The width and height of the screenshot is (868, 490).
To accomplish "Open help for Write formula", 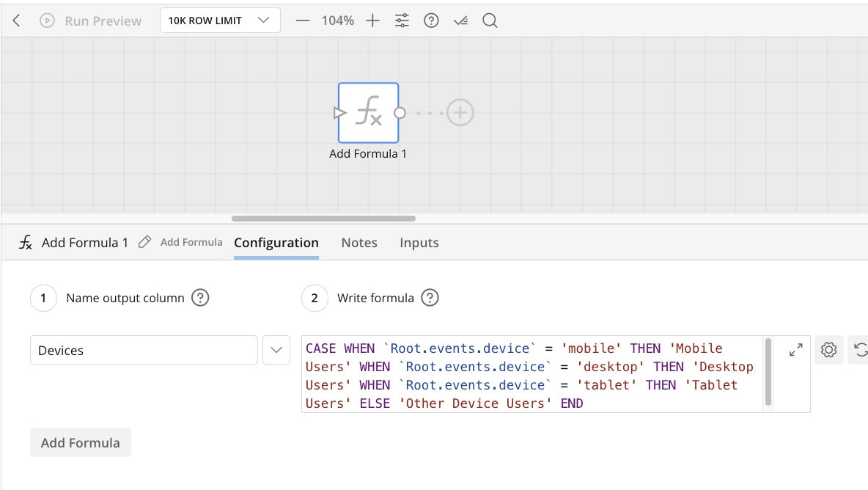I will 430,298.
